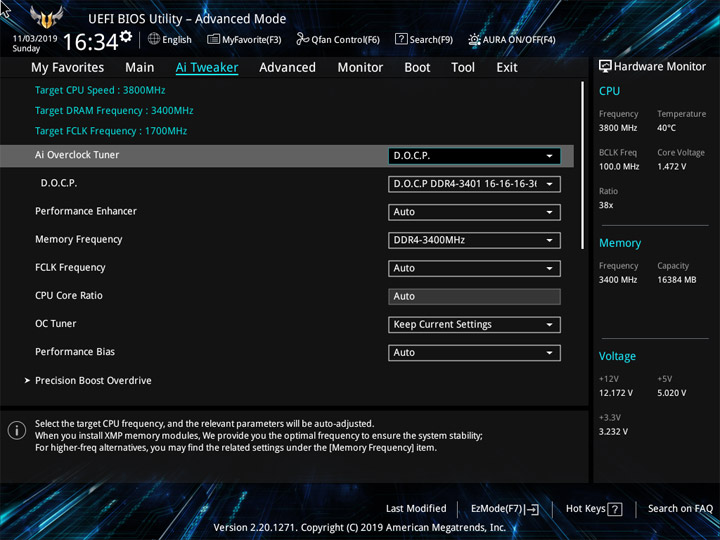Screen dimensions: 720x540
Task: Click the CPU Core Ratio label
Action: pyautogui.click(x=69, y=296)
